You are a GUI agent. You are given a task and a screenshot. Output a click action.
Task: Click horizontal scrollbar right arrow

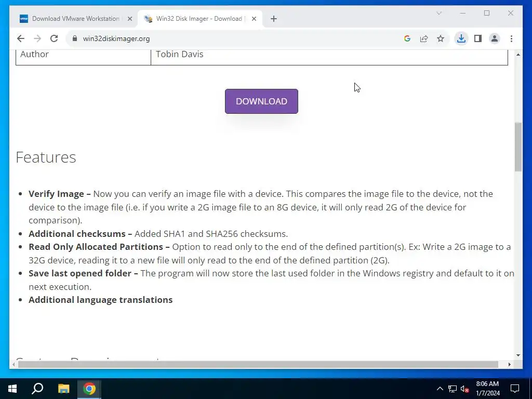click(509, 364)
